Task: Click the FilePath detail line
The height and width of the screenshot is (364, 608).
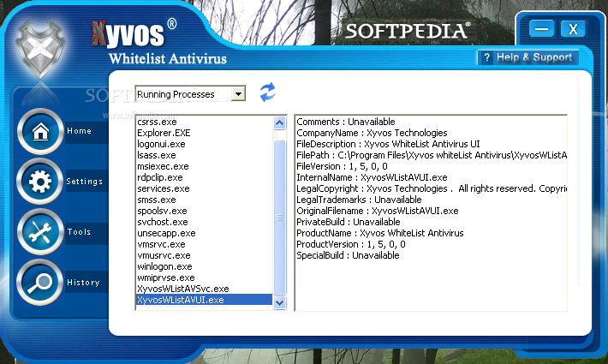Action: click(x=432, y=155)
